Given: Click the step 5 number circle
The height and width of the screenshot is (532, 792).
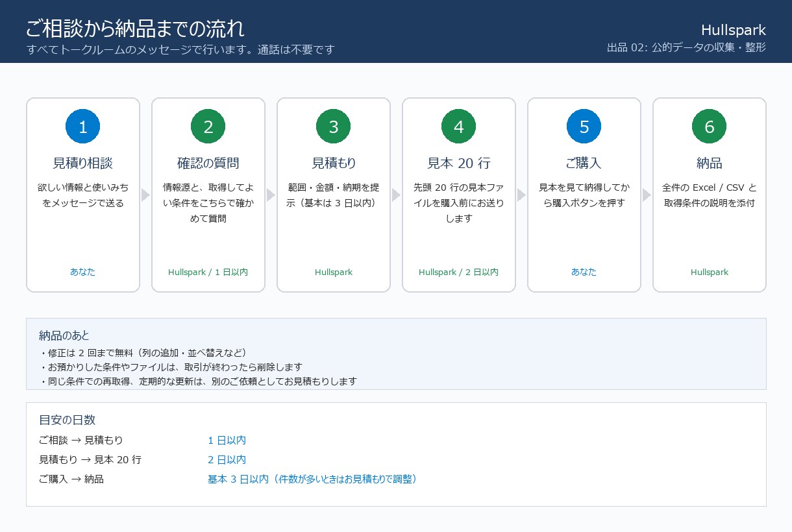Looking at the screenshot, I should click(584, 127).
